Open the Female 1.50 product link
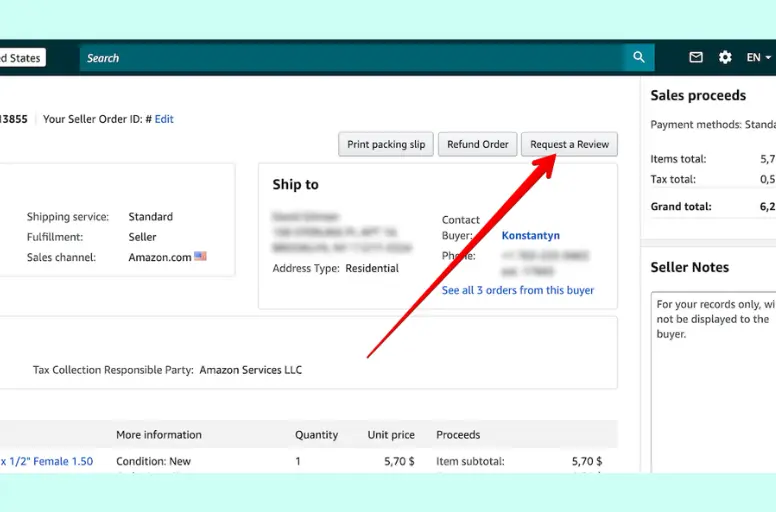 tap(47, 461)
